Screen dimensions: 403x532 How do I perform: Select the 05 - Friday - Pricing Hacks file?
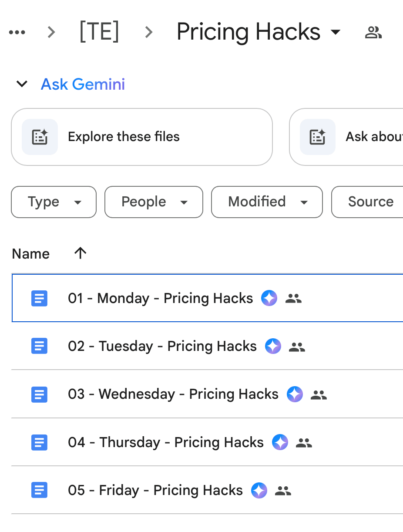[x=207, y=490]
